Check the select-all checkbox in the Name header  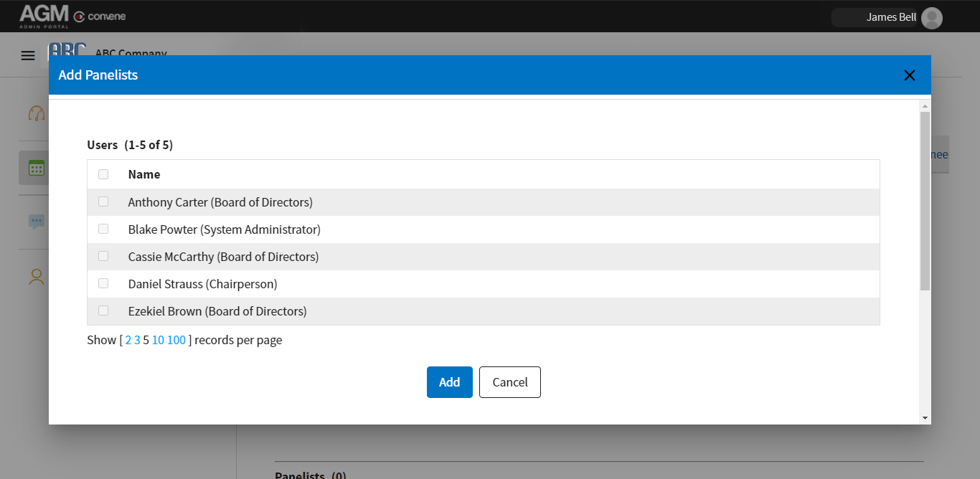click(103, 174)
